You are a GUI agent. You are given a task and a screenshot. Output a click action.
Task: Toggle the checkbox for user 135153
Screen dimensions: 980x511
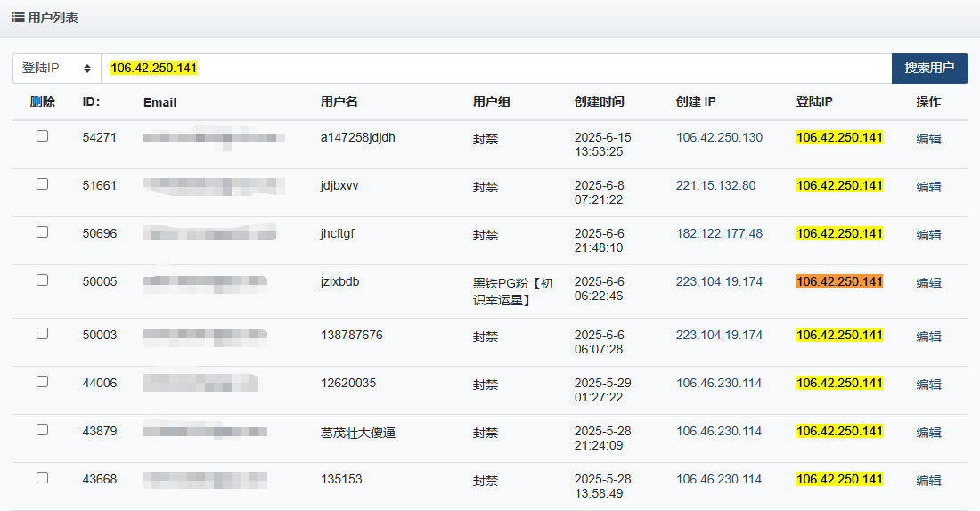tap(42, 478)
